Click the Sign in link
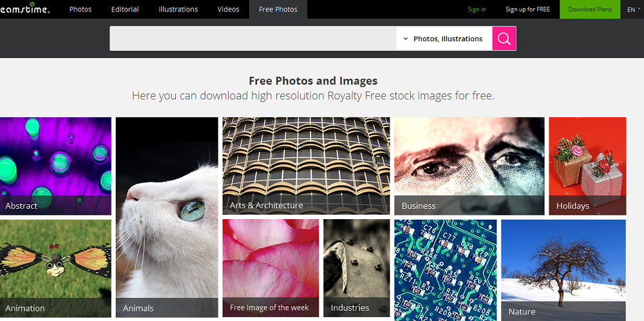This screenshot has height=321, width=644. point(477,10)
